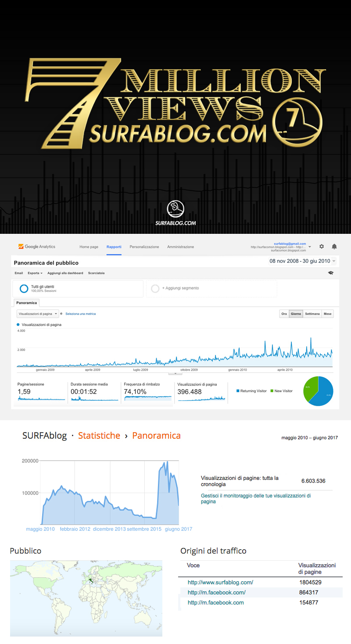Open the http://m.facebook.com/ link with trailing slash
Screen dimensions: 351x644
coord(216,593)
